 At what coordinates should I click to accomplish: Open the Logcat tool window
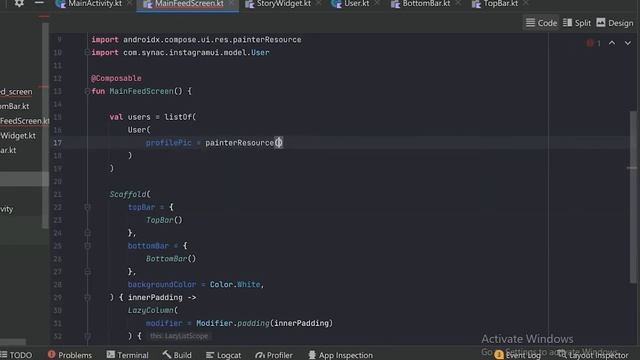point(223,355)
